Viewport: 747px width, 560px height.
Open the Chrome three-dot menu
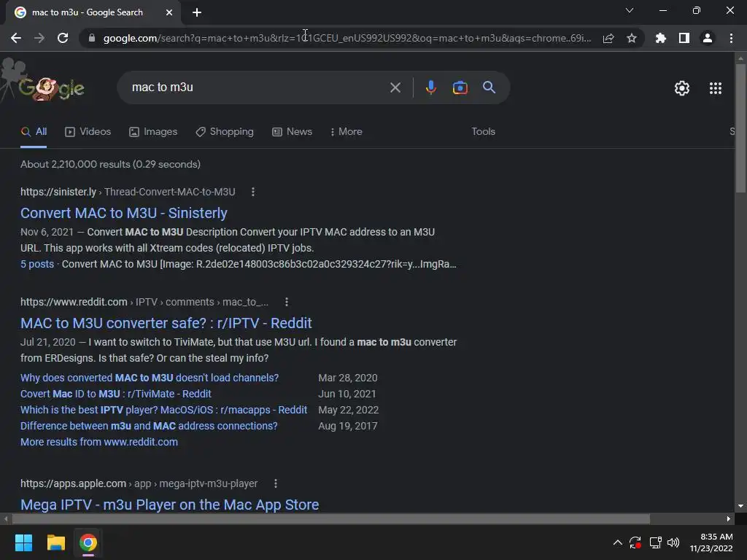point(731,38)
